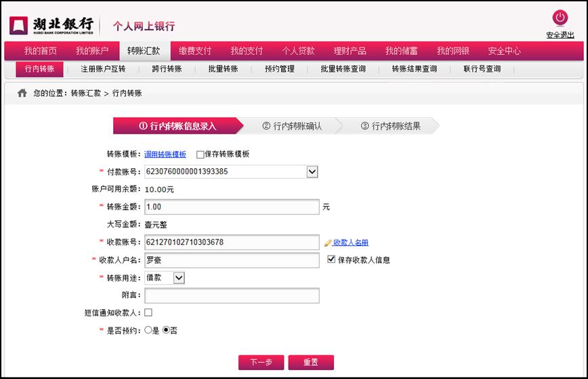Open the 缴费支付 main menu
The height and width of the screenshot is (379, 588).
[195, 51]
